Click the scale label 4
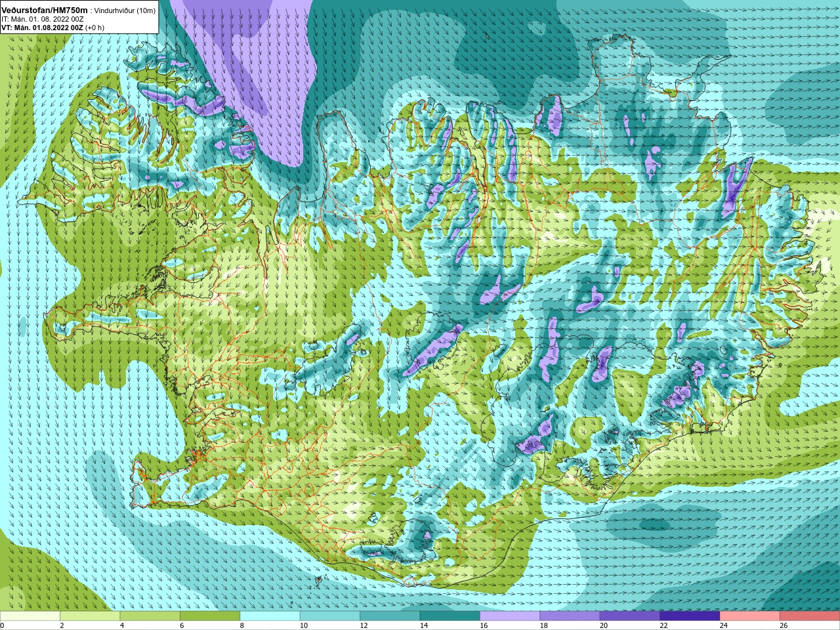The image size is (840, 630). [x=122, y=625]
